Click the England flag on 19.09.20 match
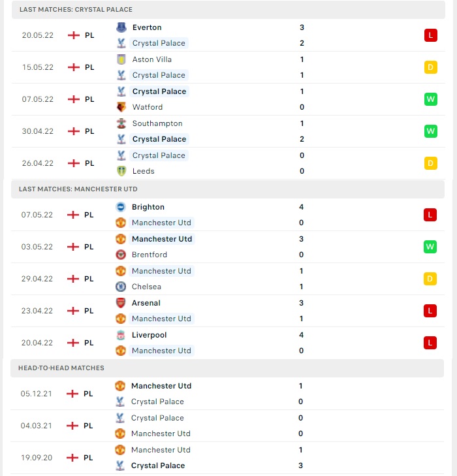The width and height of the screenshot is (457, 476). point(72,458)
